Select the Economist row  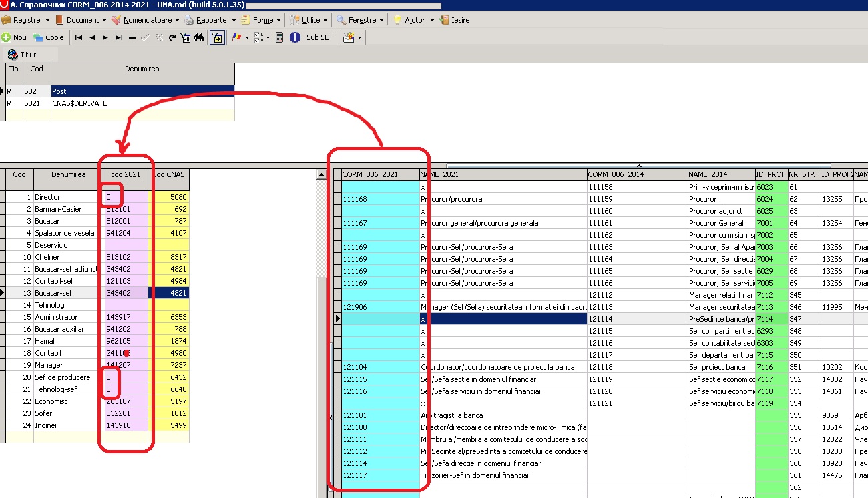click(97, 401)
